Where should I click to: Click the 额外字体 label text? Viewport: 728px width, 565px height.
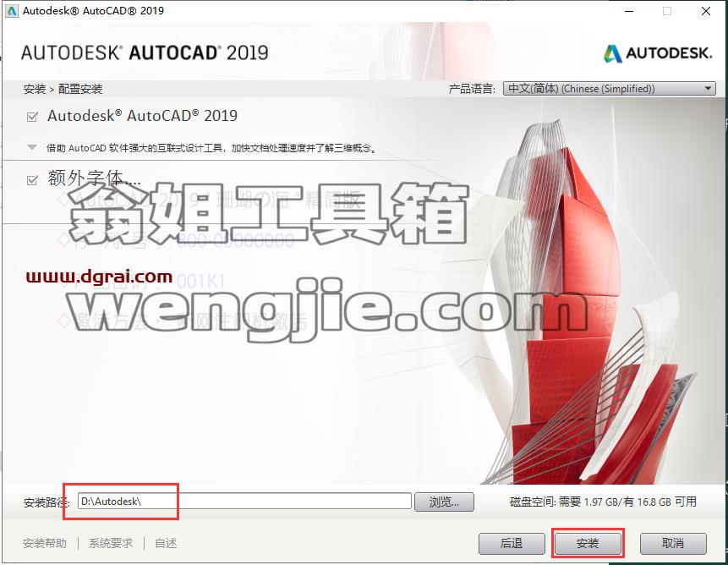[94, 178]
